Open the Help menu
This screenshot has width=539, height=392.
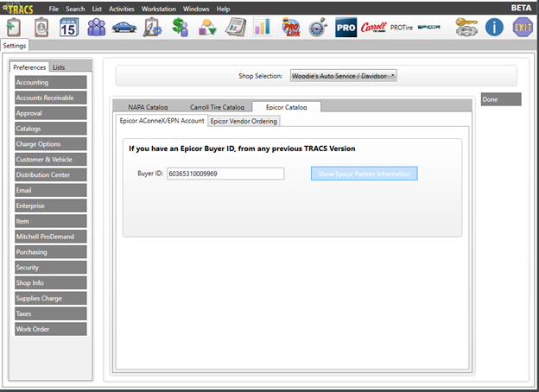coord(223,9)
